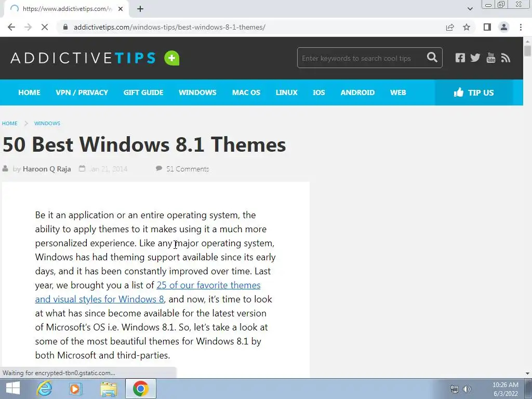Click the share this page icon
Viewport: 532px width, 399px height.
click(450, 27)
